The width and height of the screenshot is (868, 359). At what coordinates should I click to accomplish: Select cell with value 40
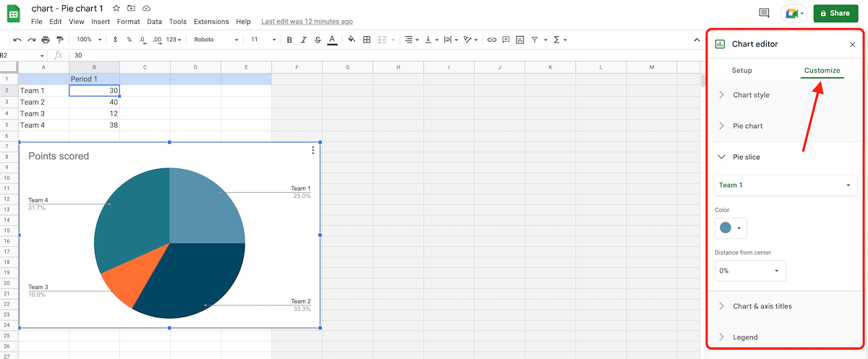[x=94, y=102]
